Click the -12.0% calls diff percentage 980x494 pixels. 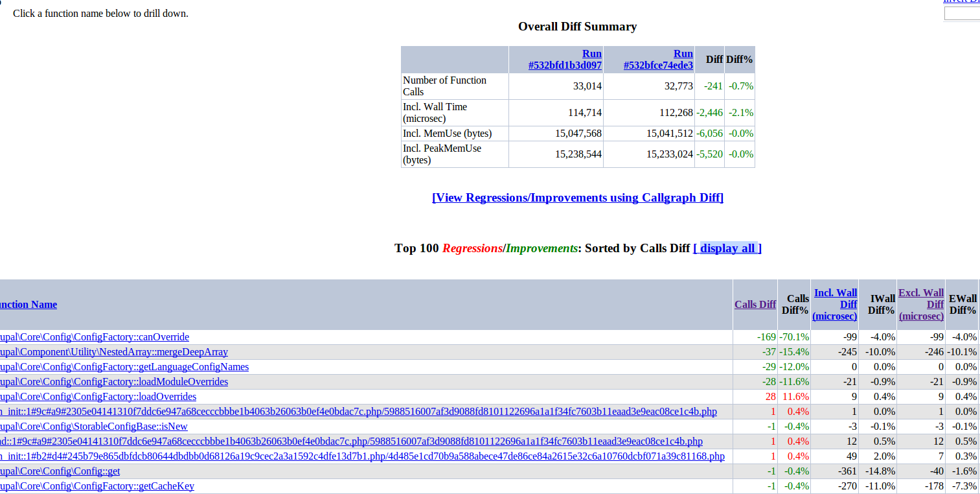pos(794,367)
